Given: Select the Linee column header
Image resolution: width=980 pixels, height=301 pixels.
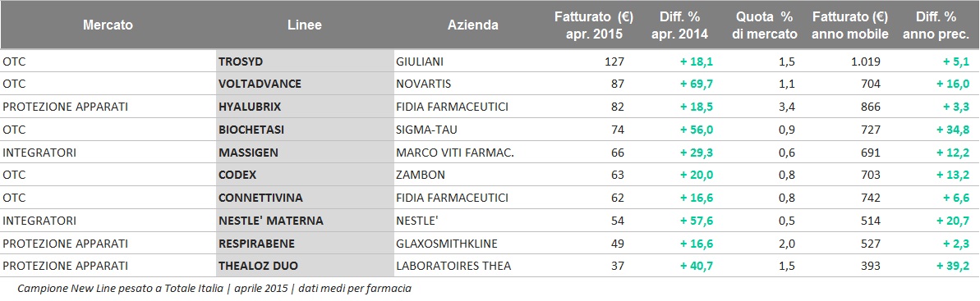Looking at the screenshot, I should [305, 25].
